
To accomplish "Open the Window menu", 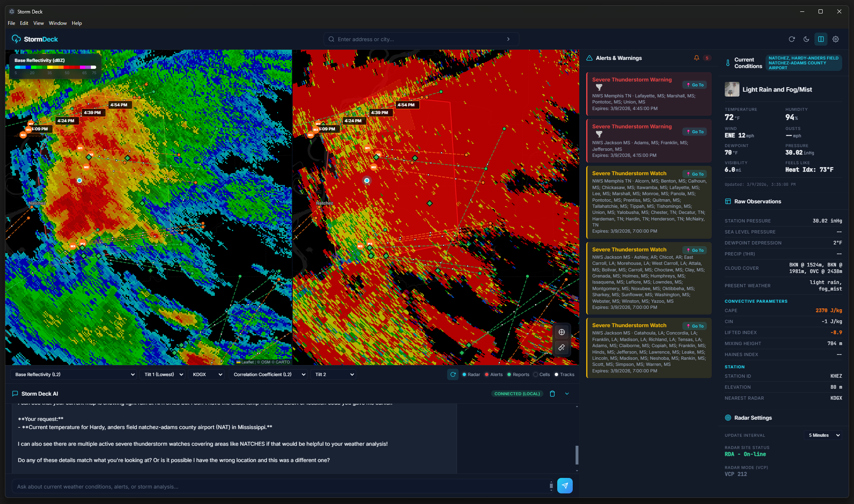I will click(x=57, y=23).
